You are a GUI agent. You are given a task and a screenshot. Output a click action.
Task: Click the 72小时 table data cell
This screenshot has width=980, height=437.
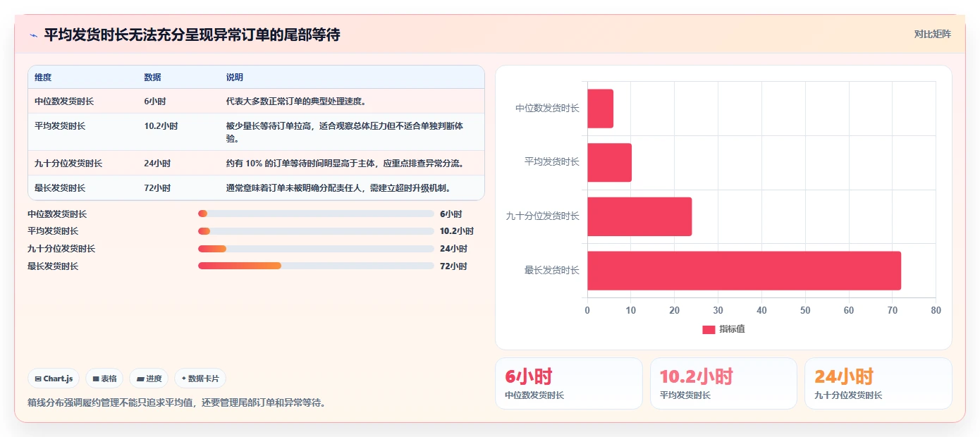pyautogui.click(x=157, y=188)
